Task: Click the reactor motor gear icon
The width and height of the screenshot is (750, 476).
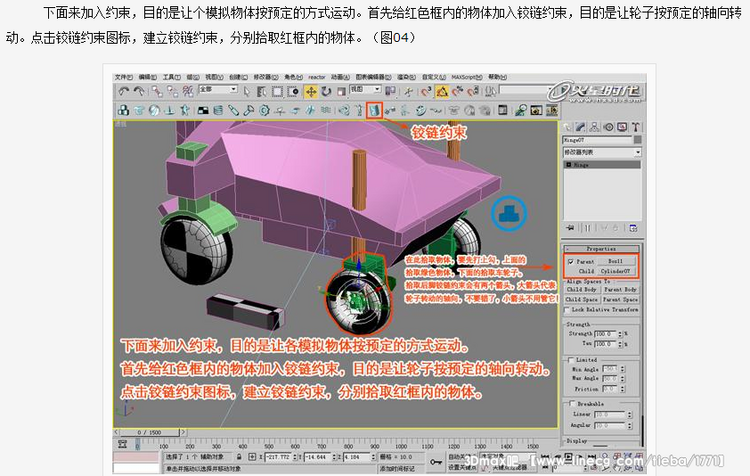Action: coord(264,111)
